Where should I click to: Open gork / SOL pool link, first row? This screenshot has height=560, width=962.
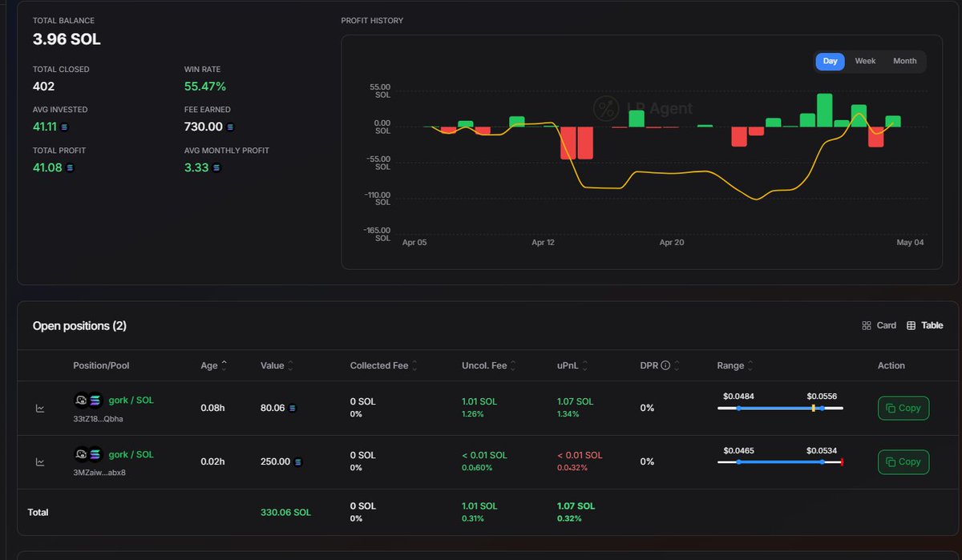131,401
